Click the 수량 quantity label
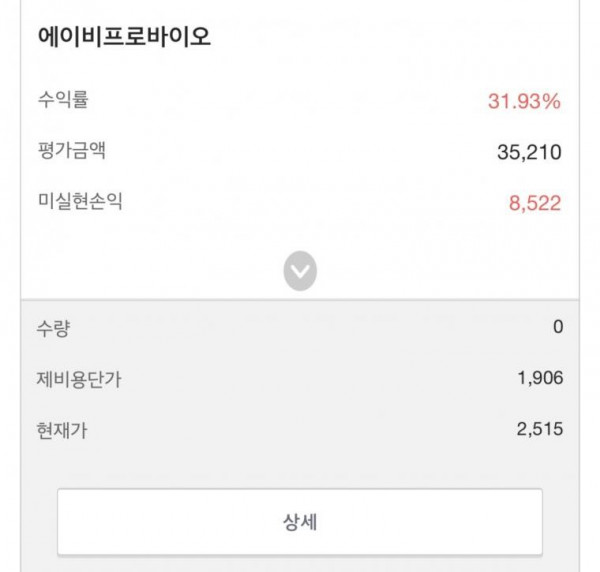600x572 pixels. (x=53, y=328)
